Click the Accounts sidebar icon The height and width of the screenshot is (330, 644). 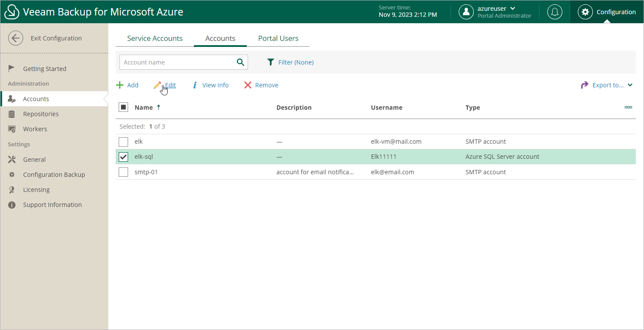tap(12, 99)
